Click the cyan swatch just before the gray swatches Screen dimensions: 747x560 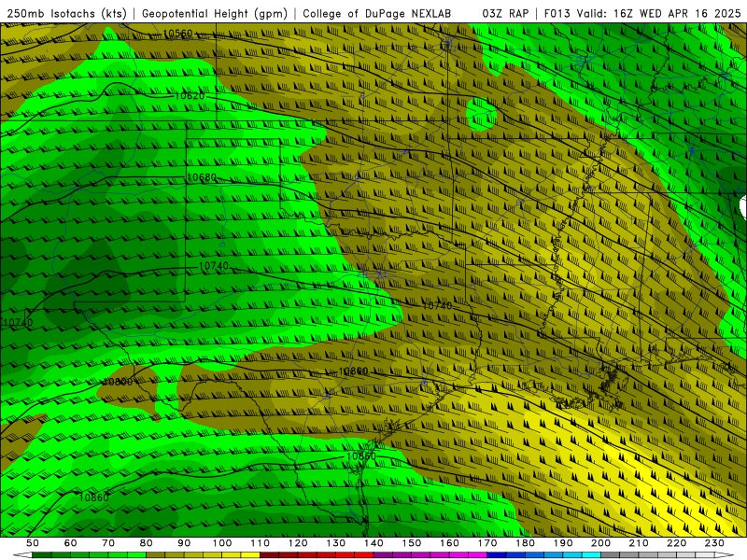coord(591,555)
